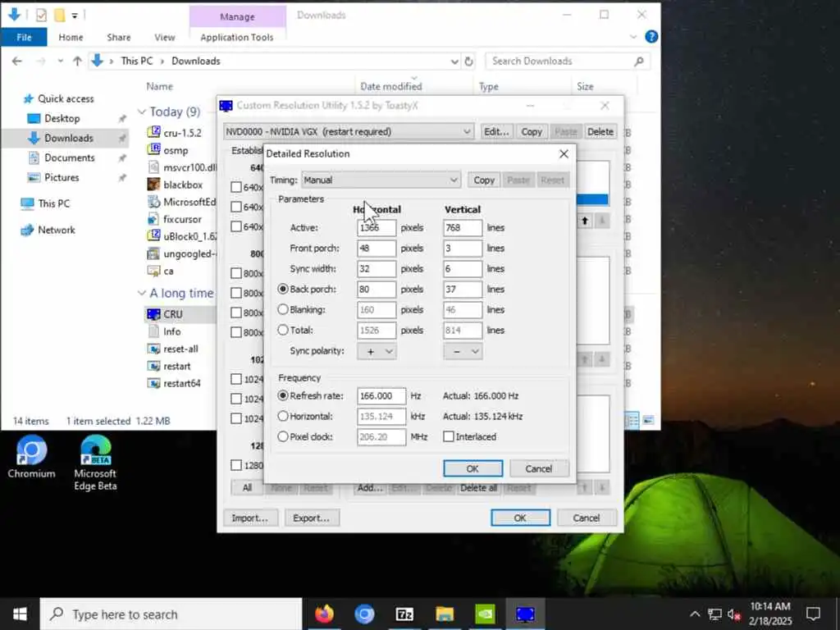The image size is (840, 630).
Task: Select the Back porch radio button
Action: coord(283,289)
